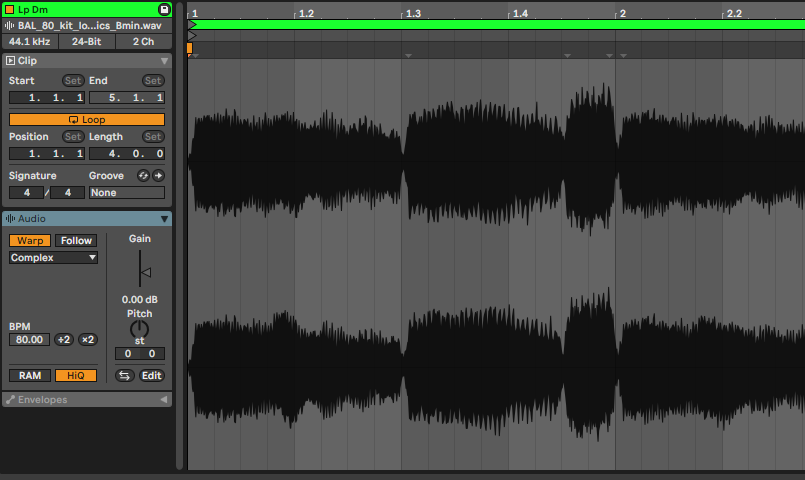Toggle the Loop switch off
Image resolution: width=805 pixels, height=480 pixels.
click(x=87, y=120)
